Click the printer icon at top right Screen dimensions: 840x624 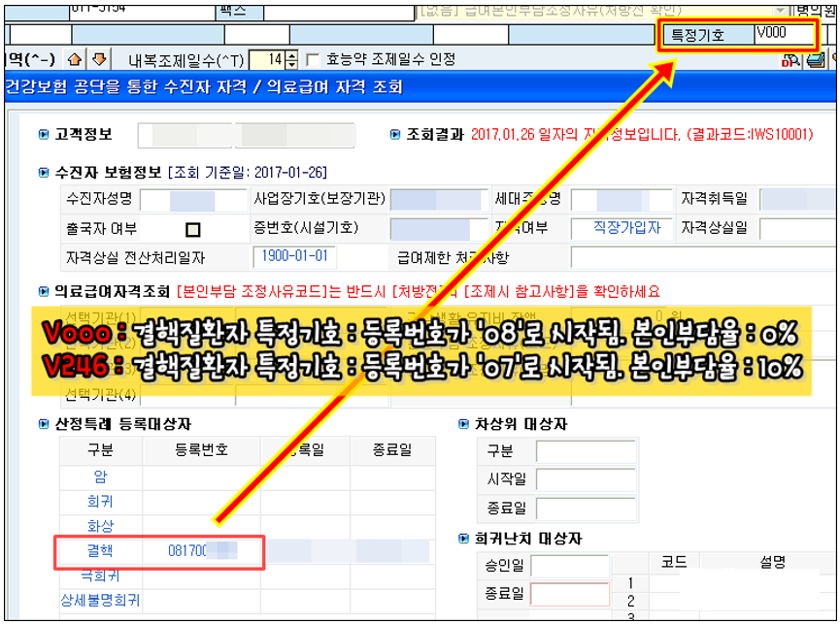(815, 60)
